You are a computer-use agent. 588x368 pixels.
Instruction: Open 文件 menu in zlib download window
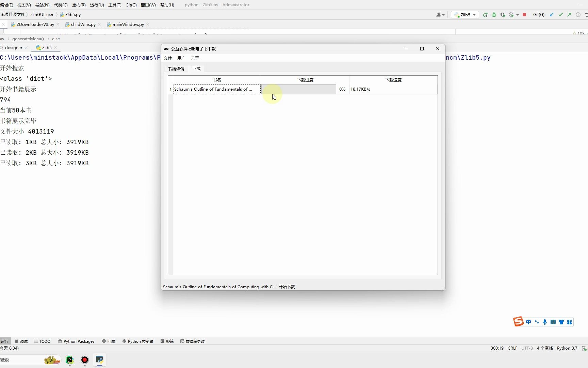coord(168,58)
